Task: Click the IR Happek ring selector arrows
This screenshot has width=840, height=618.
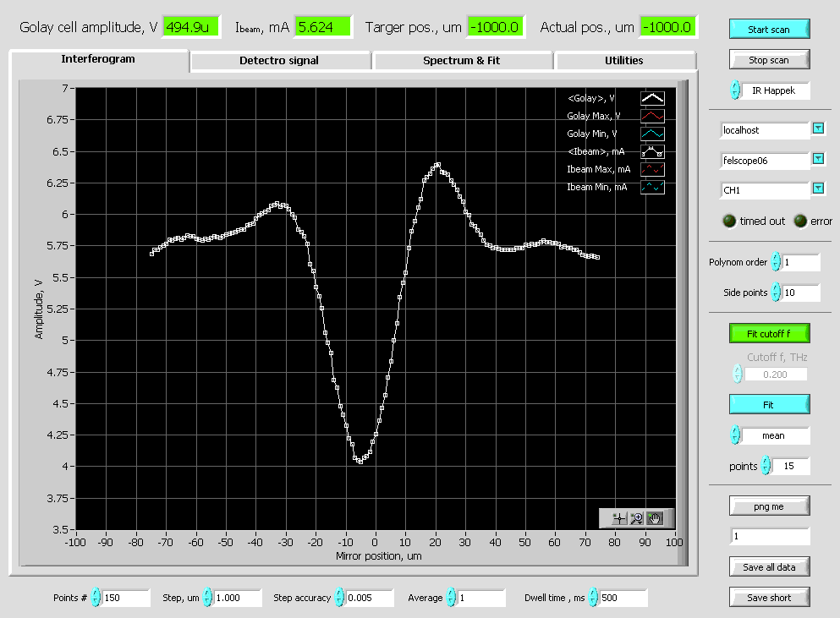Action: 736,90
